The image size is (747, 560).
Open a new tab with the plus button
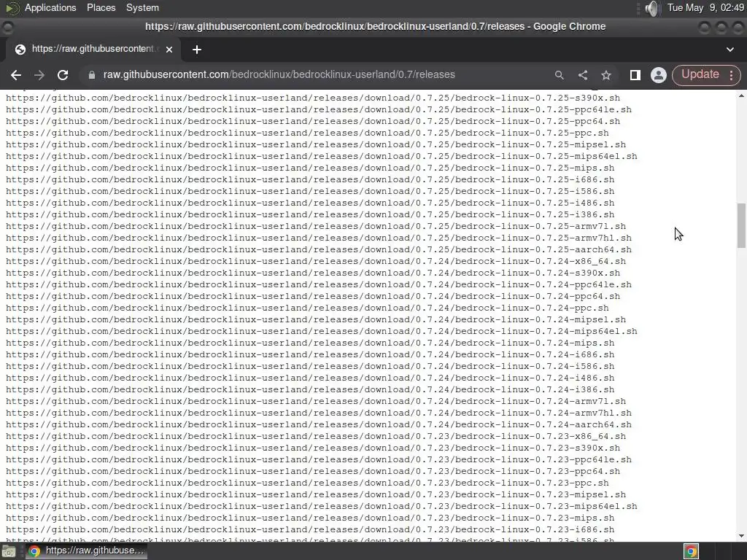(197, 50)
